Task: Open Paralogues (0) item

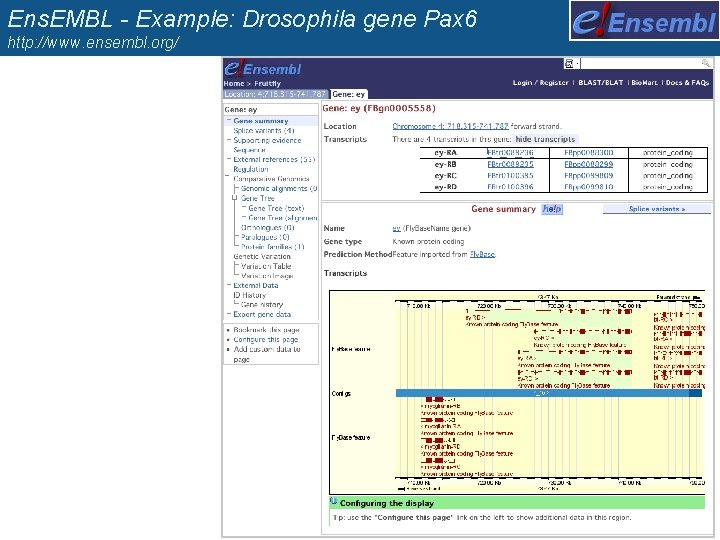Action: click(265, 237)
